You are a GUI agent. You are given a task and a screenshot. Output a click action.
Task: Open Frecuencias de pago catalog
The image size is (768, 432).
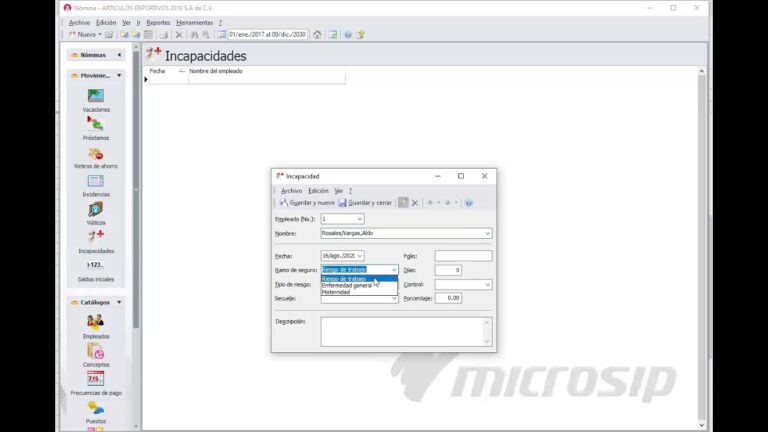point(96,384)
